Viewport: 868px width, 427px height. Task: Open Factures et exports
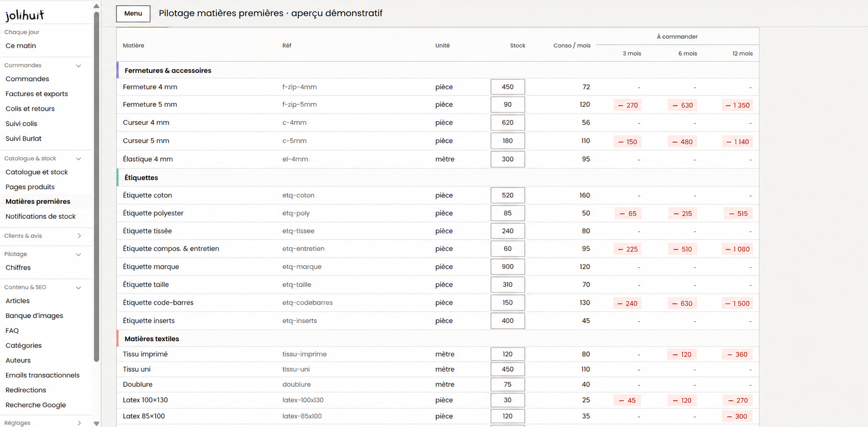click(x=37, y=94)
